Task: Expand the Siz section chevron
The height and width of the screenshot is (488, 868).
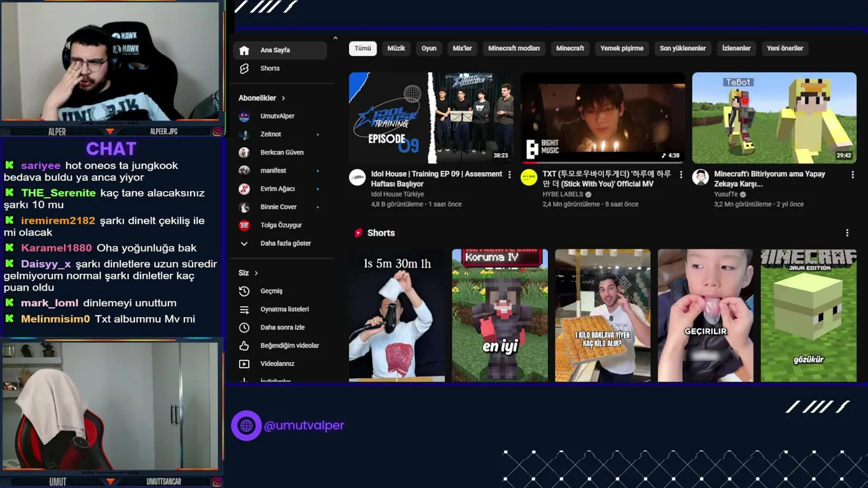Action: tap(256, 273)
